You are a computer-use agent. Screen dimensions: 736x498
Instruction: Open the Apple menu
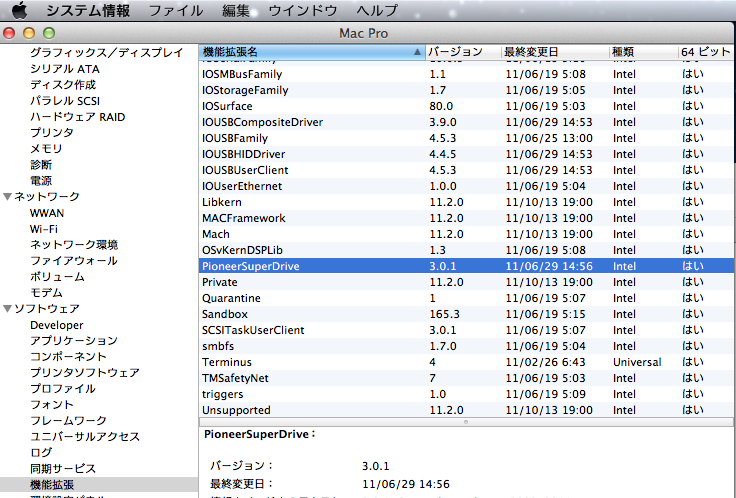19,10
